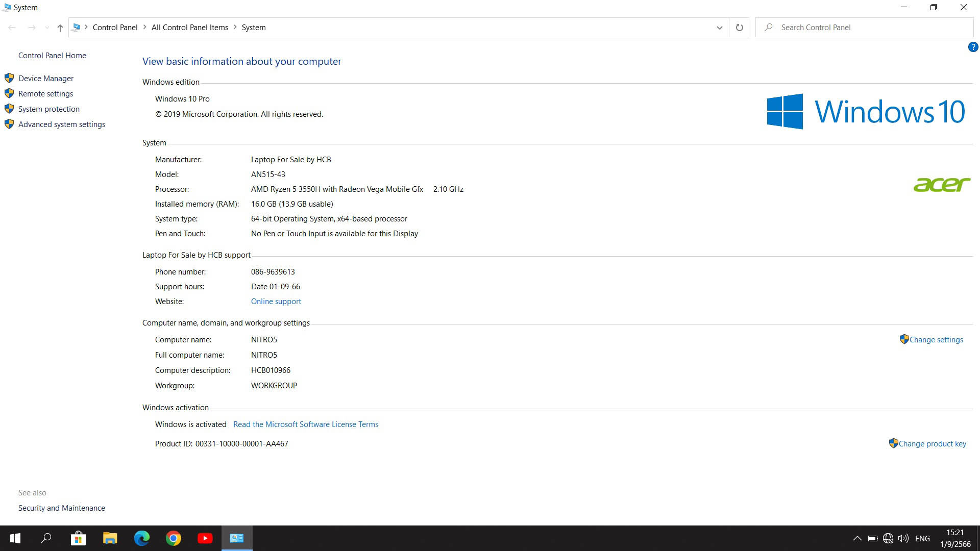This screenshot has height=551, width=980.
Task: Click the Forward navigation arrow
Action: [32, 28]
